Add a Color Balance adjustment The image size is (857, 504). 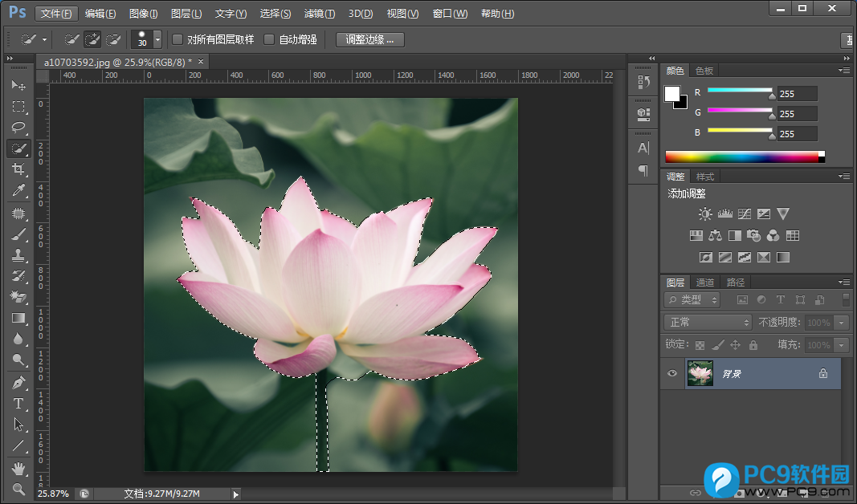click(715, 236)
